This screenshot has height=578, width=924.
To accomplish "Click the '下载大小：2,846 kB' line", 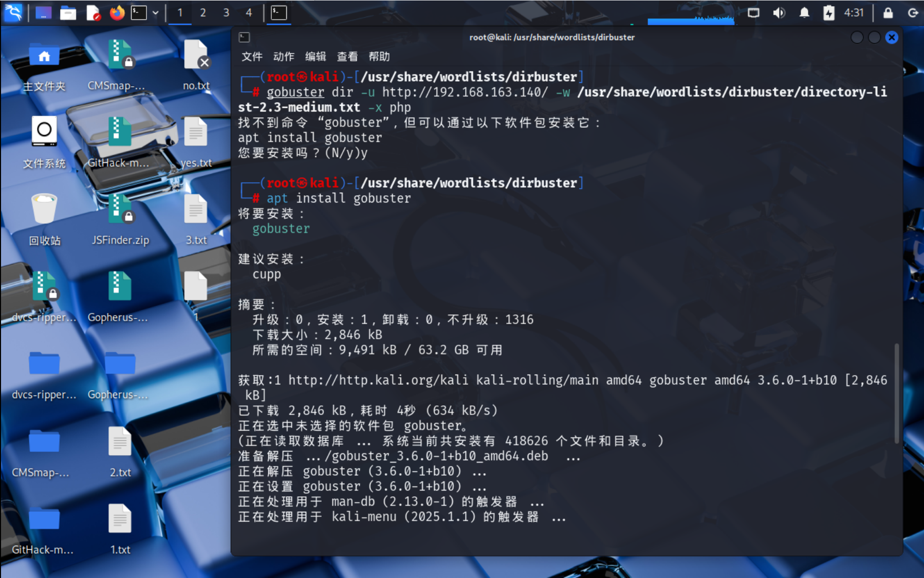I will (x=318, y=335).
